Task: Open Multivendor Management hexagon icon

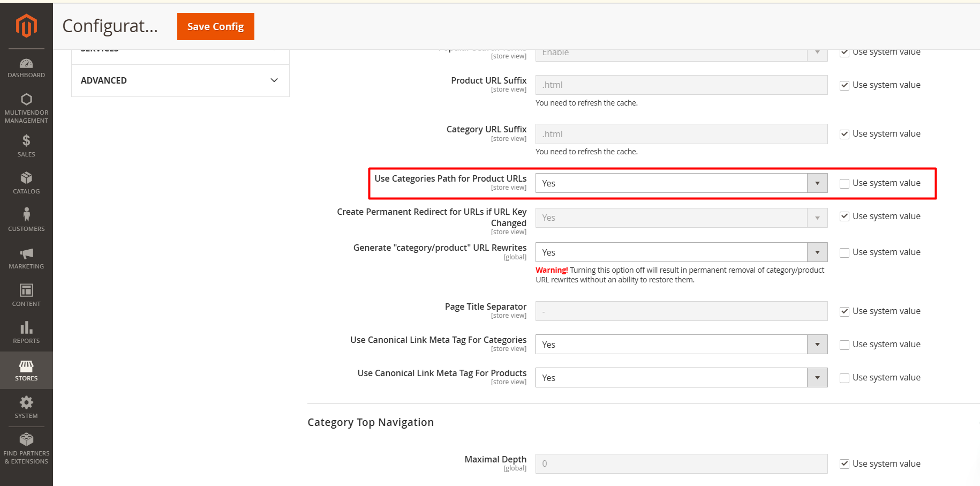Action: (26, 99)
